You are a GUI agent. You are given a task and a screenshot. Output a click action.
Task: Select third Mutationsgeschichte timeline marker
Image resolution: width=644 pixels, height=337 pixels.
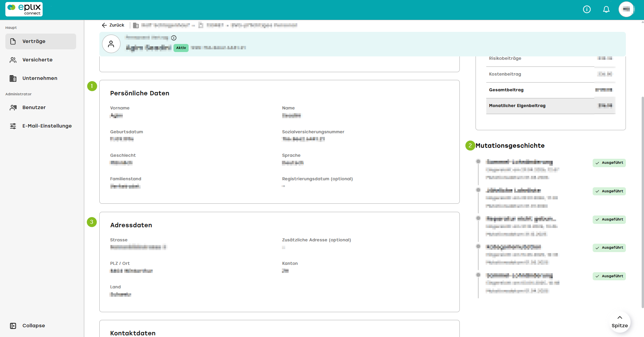478,218
